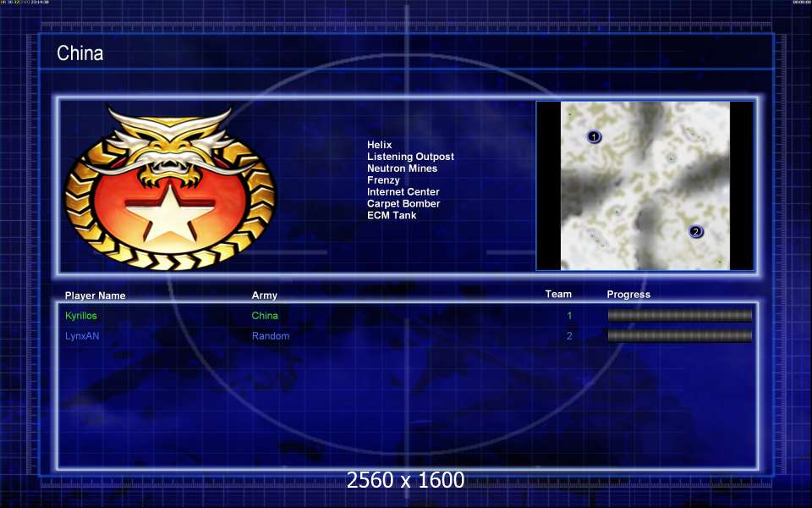This screenshot has width=812, height=508.
Task: Click the white star in the emblem
Action: [x=170, y=213]
